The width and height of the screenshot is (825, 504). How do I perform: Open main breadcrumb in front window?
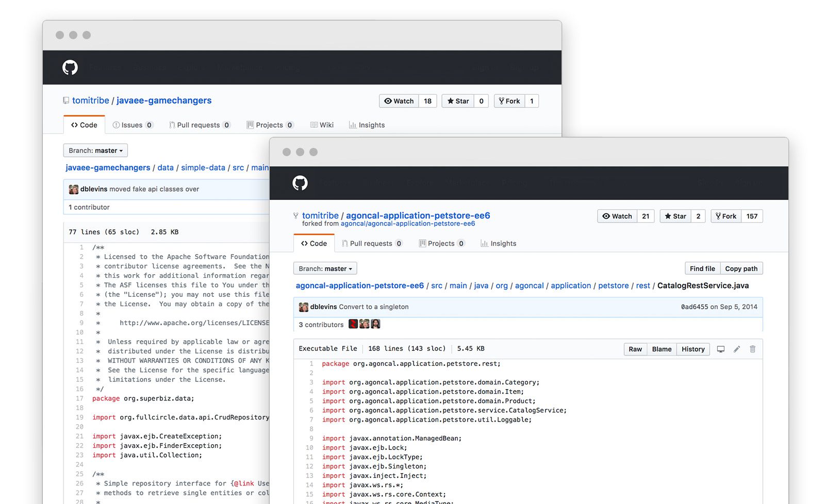coord(458,285)
